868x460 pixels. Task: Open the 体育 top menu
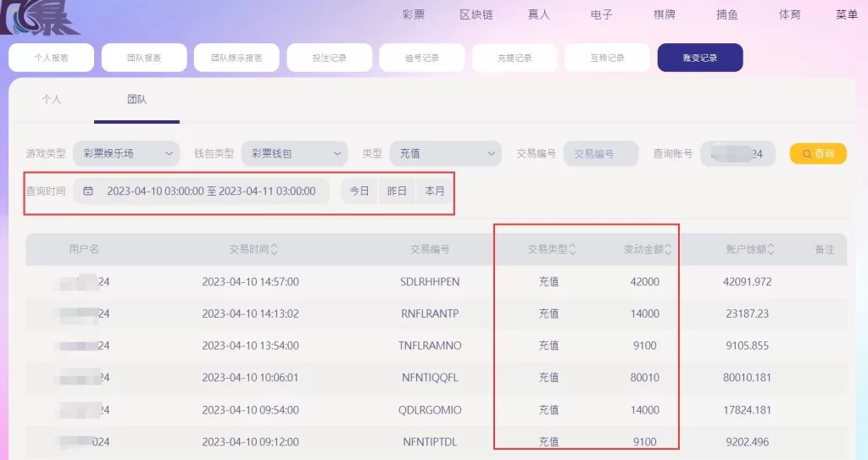click(x=789, y=15)
